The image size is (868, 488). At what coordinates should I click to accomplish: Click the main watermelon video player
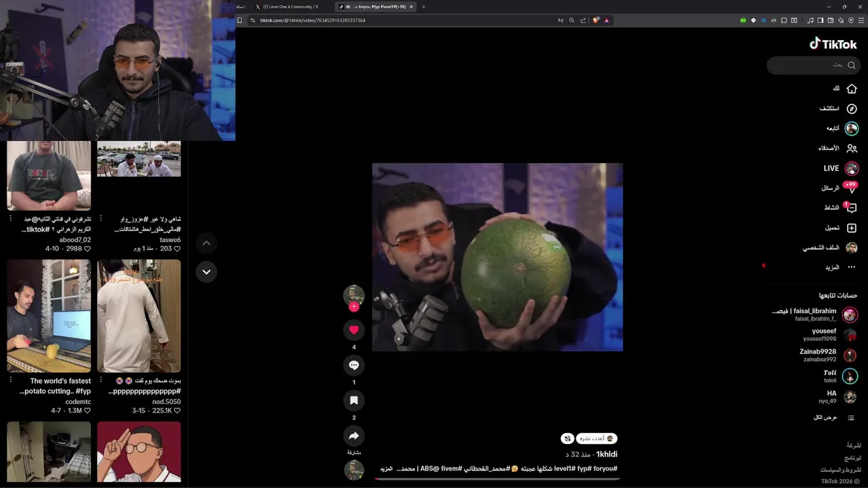pyautogui.click(x=497, y=257)
